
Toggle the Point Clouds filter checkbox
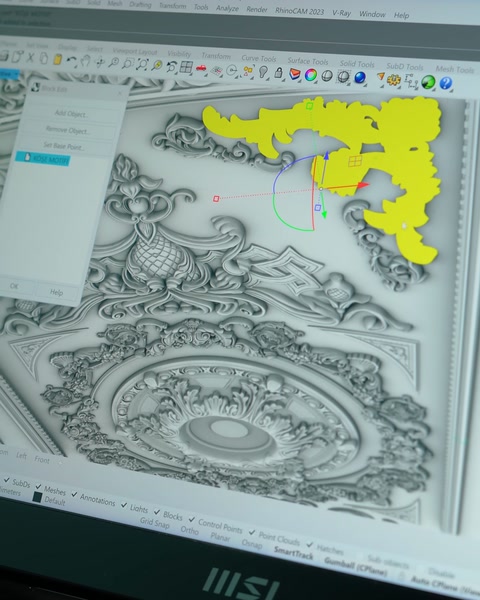[x=252, y=532]
